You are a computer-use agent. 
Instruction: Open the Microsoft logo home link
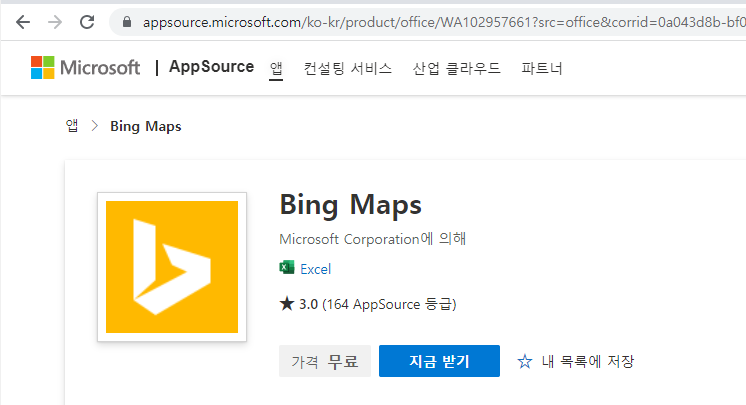86,68
